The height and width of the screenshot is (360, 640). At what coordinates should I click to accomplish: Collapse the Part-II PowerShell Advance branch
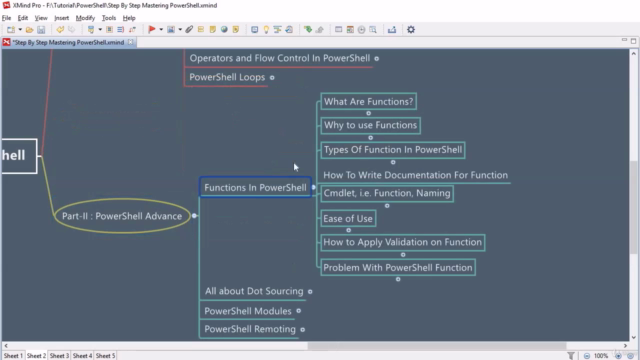tap(194, 216)
